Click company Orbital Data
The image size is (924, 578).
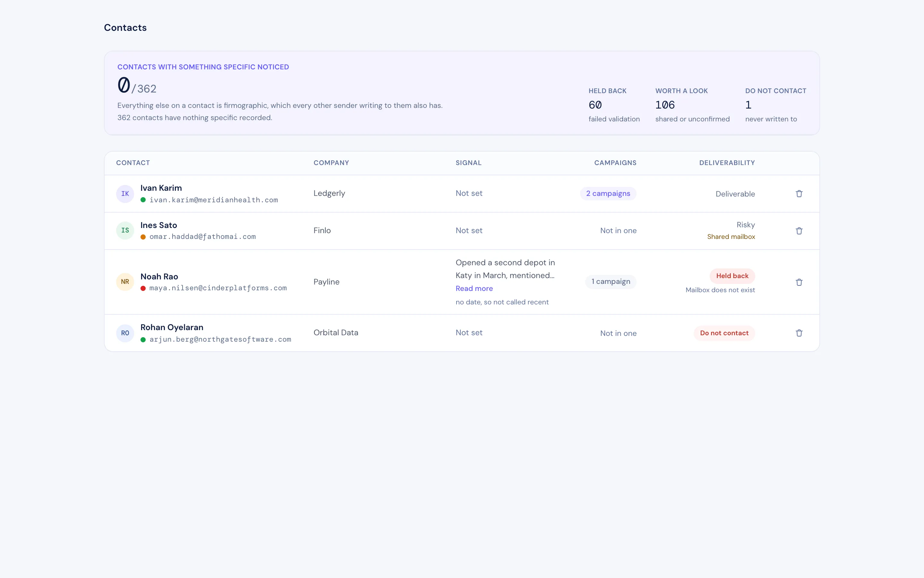(336, 333)
